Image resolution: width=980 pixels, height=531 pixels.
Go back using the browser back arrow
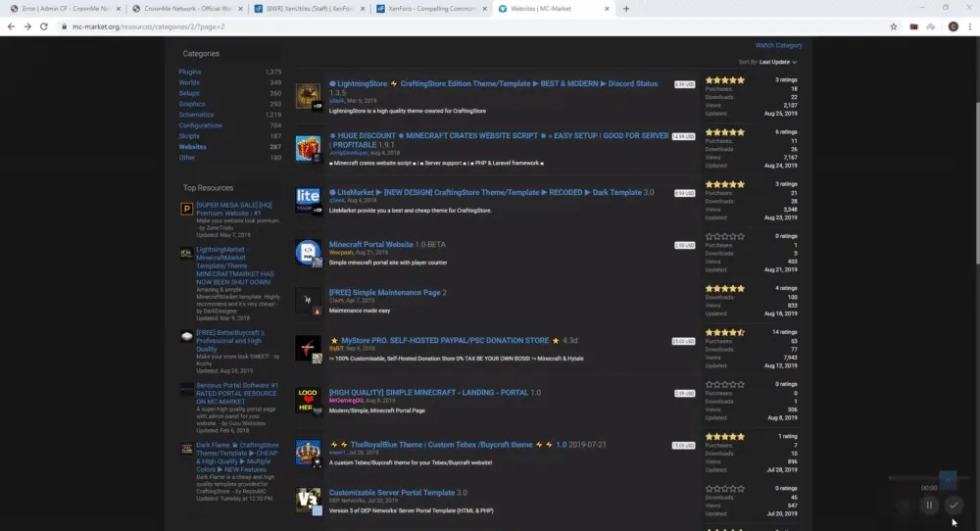point(11,26)
